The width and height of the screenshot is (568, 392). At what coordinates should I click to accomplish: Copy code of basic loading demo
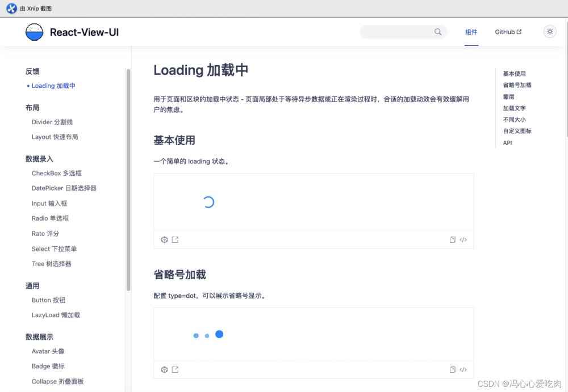pyautogui.click(x=453, y=240)
